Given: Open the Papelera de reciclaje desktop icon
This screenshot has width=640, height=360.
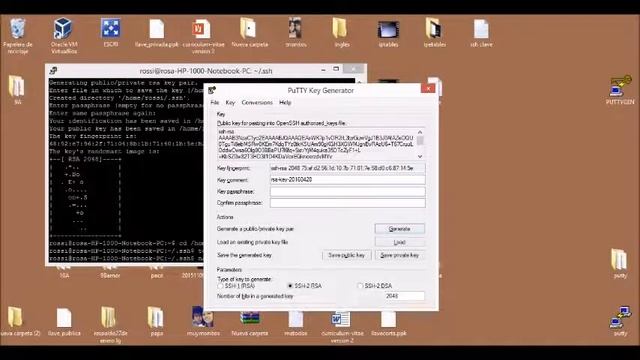Looking at the screenshot, I should click(18, 29).
